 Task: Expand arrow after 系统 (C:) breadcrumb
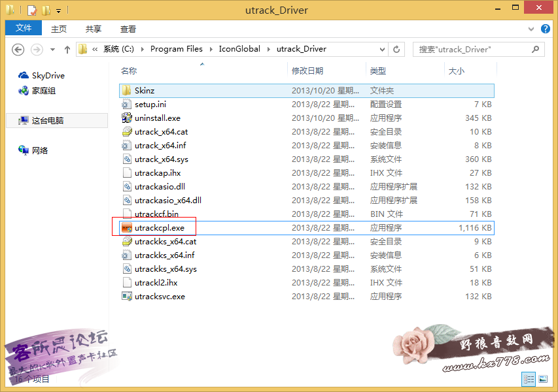(143, 50)
